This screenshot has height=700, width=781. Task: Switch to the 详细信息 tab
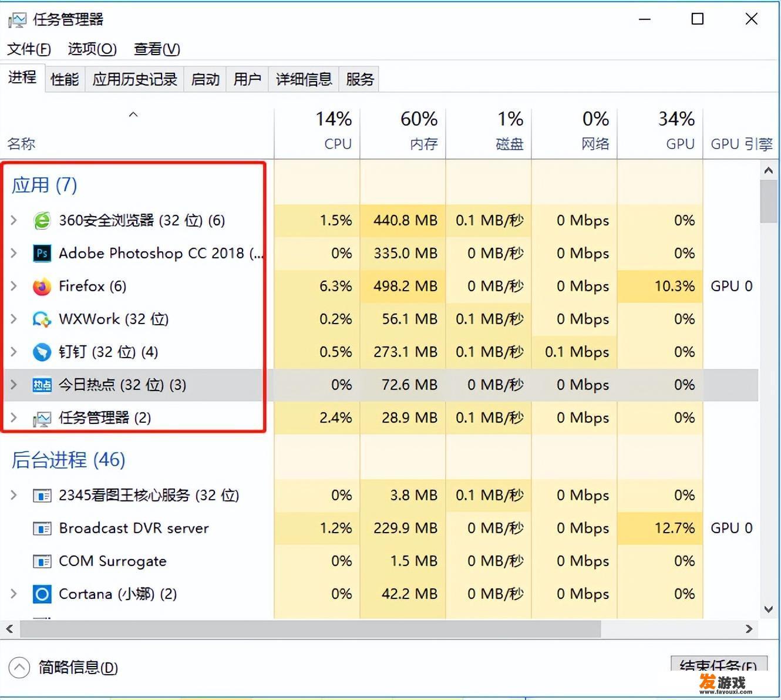304,79
